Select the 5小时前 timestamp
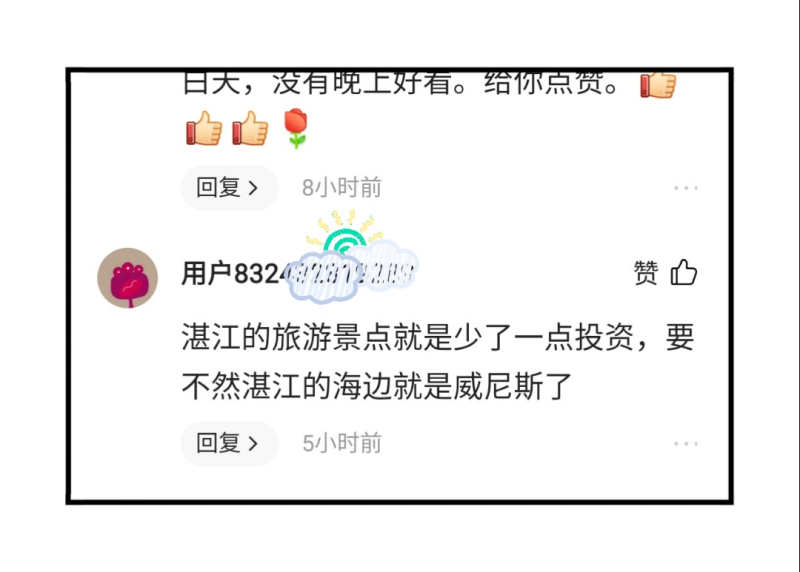Image resolution: width=800 pixels, height=572 pixels. tap(342, 443)
